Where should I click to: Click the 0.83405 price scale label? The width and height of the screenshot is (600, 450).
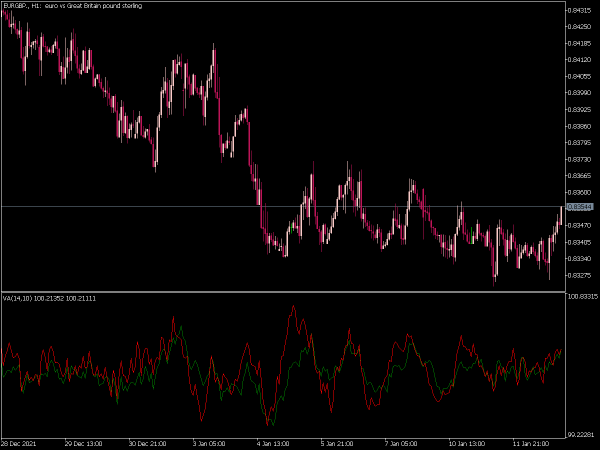[x=580, y=242]
